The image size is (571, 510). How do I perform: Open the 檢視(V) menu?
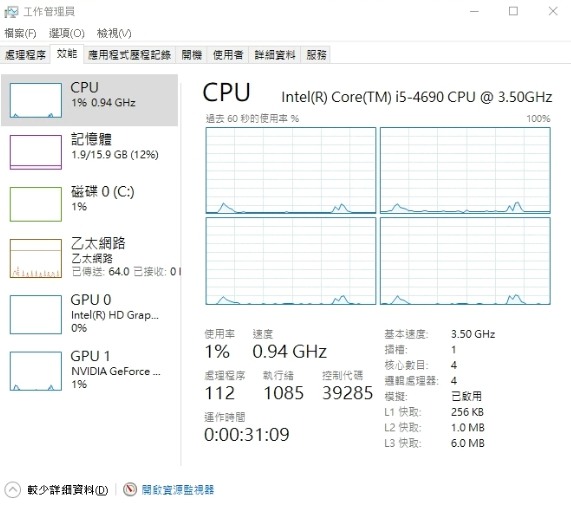point(114,34)
